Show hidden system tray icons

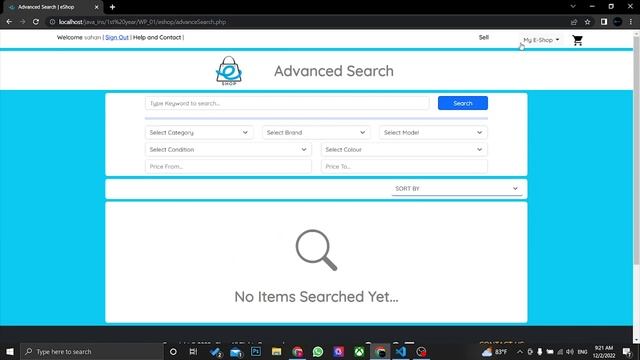click(520, 351)
